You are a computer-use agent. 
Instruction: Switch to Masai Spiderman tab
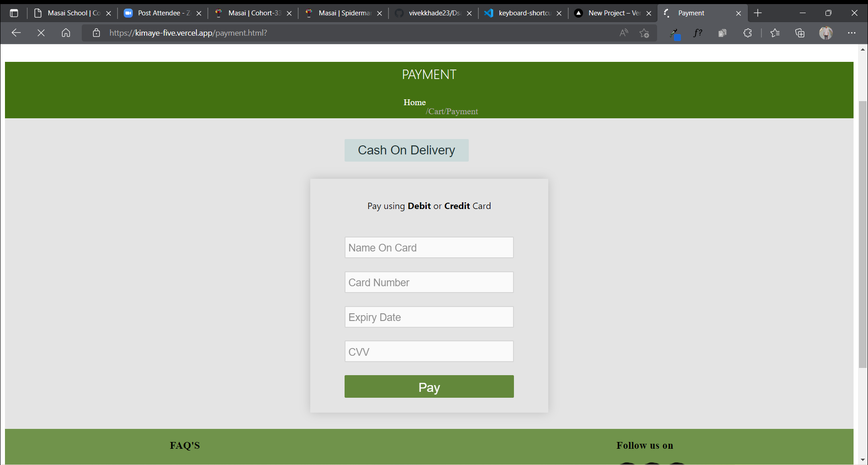[x=339, y=13]
